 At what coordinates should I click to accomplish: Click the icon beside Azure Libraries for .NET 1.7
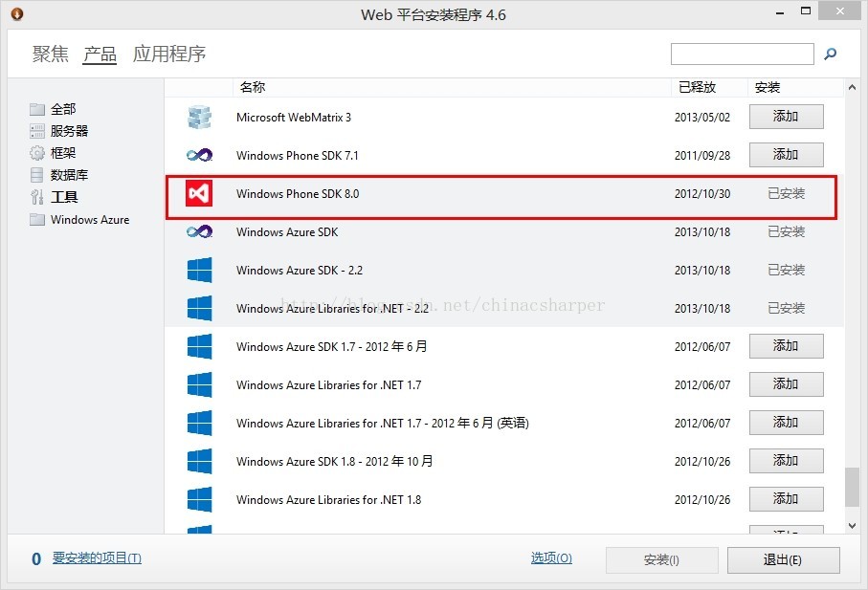[199, 384]
